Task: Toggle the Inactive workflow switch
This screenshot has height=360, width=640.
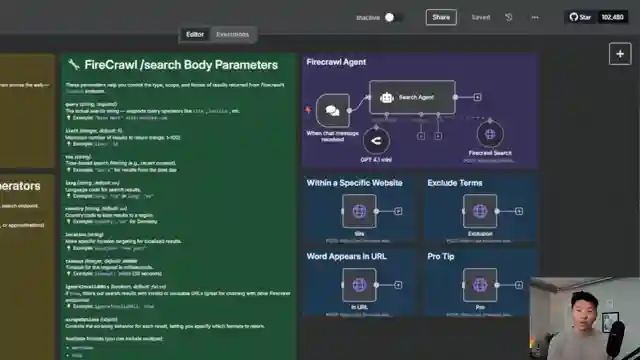Action: (x=393, y=18)
